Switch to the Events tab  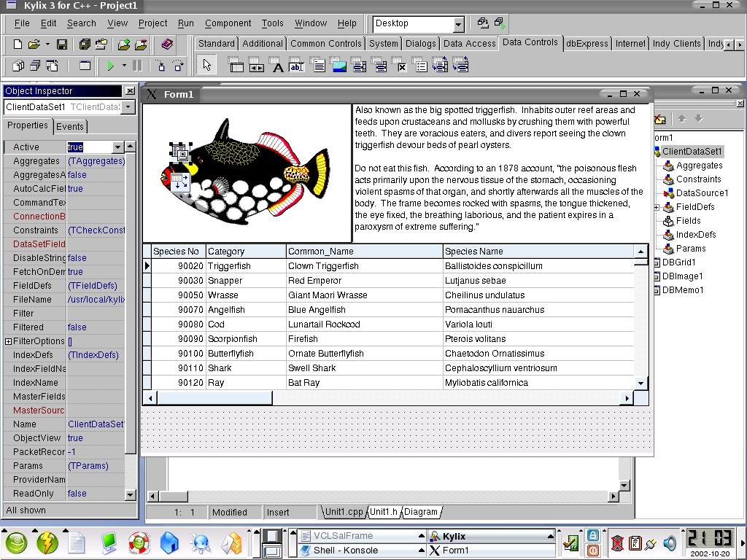pyautogui.click(x=70, y=127)
